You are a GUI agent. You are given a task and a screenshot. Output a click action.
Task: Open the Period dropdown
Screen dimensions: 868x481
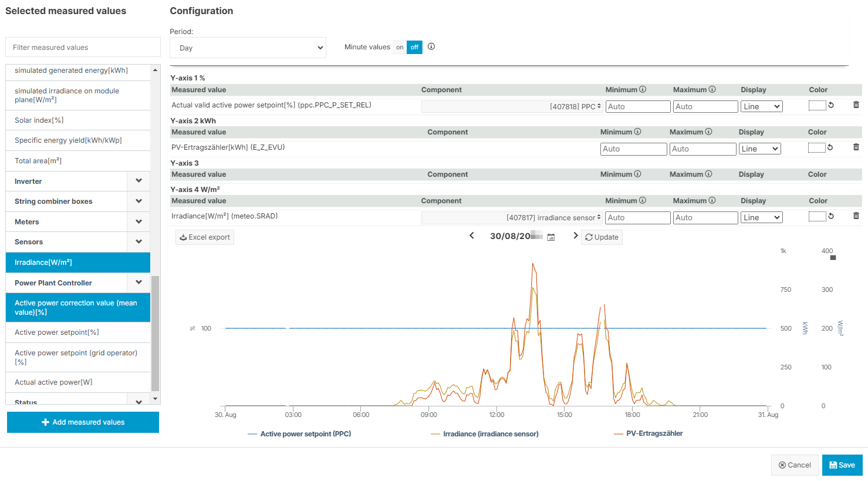click(x=248, y=48)
